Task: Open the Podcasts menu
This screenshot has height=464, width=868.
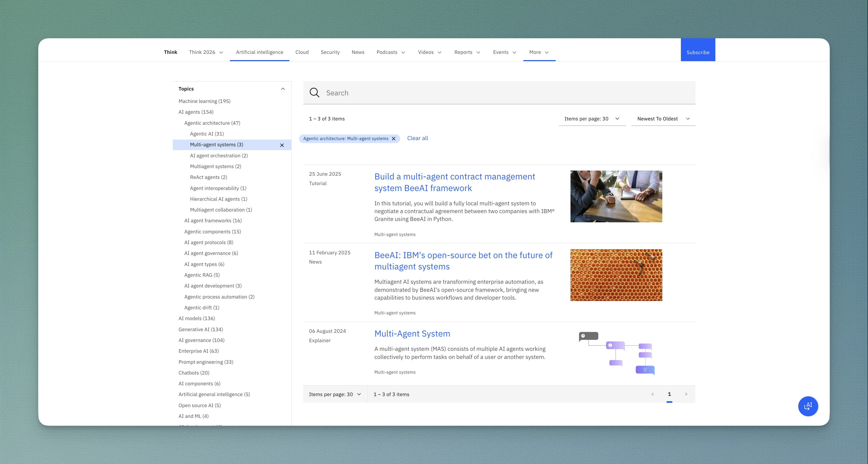Action: coord(390,52)
